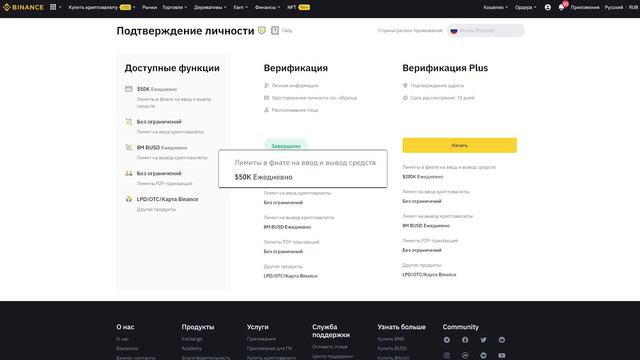Expand the Кошелек dropdown
The width and height of the screenshot is (640, 360).
496,7
